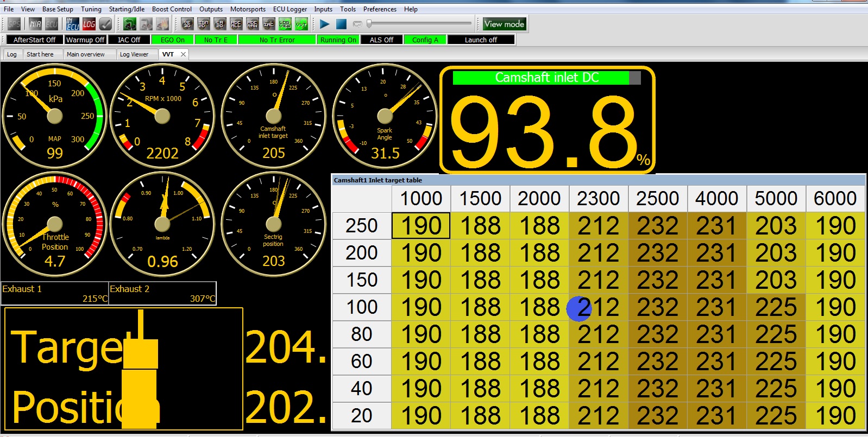868x437 pixels.
Task: Close the VVT tab
Action: point(183,54)
